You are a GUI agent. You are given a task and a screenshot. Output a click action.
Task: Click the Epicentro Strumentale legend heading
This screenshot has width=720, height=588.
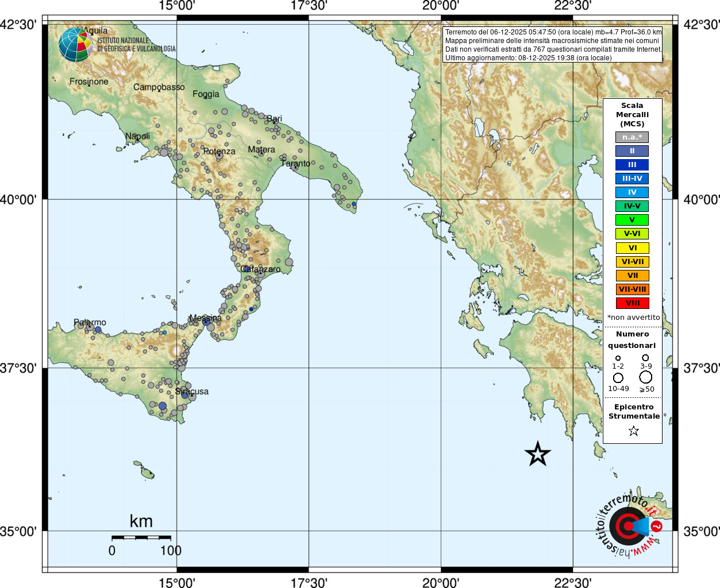[x=634, y=412]
